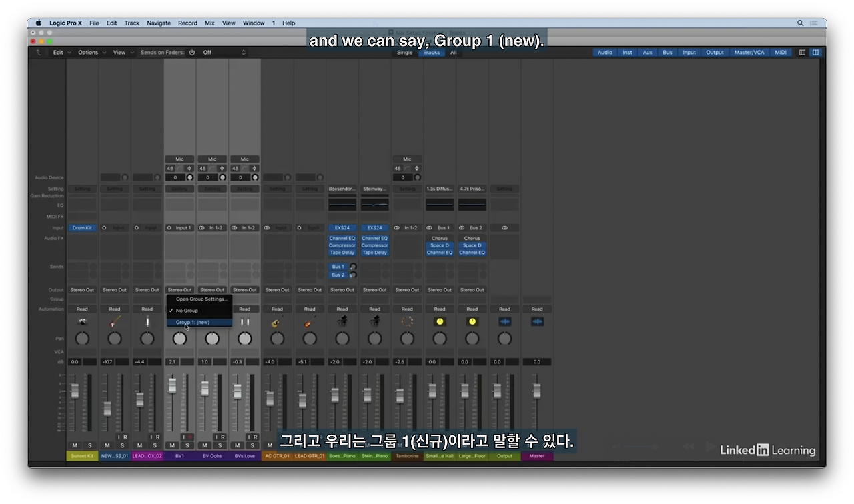Click the input gain knob on BV1
Viewport: 854px width, 504px height.
pos(189,178)
